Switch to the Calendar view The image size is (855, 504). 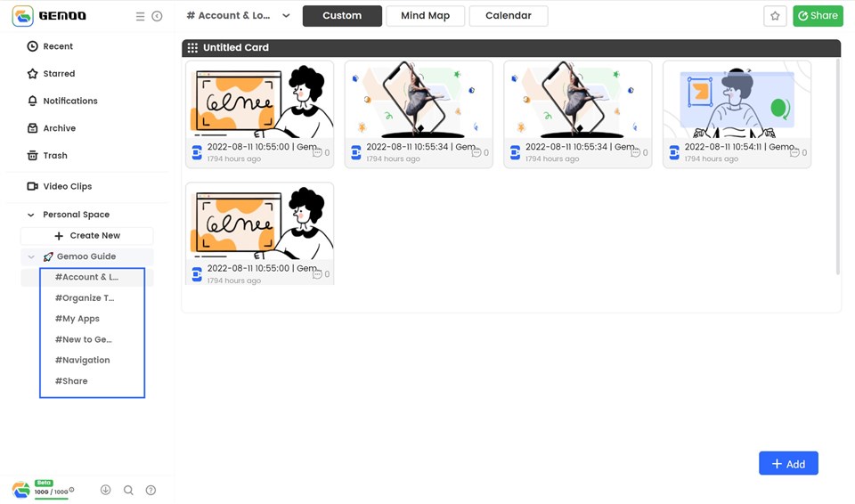[509, 16]
